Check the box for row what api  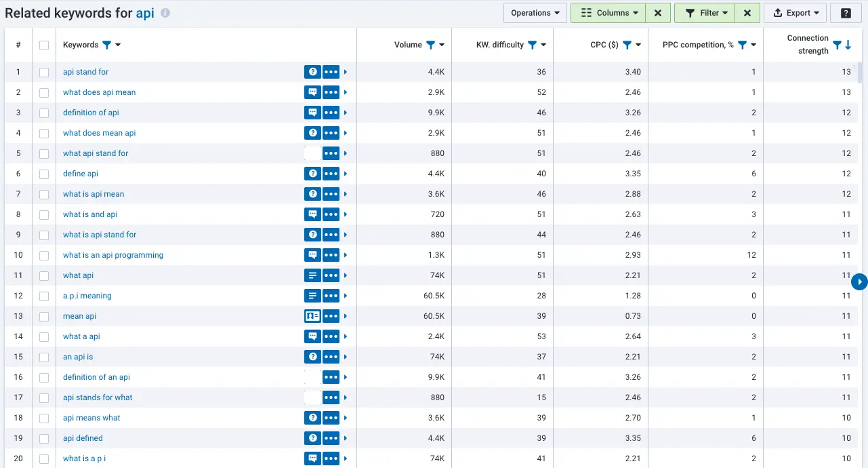44,275
